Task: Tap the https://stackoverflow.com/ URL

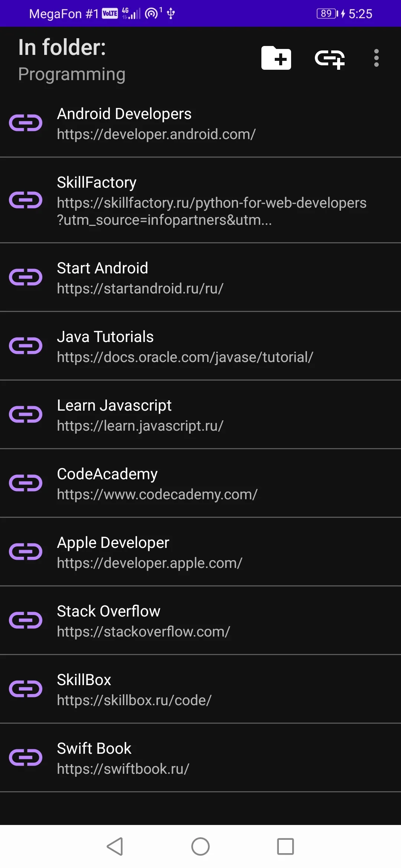Action: 143,632
